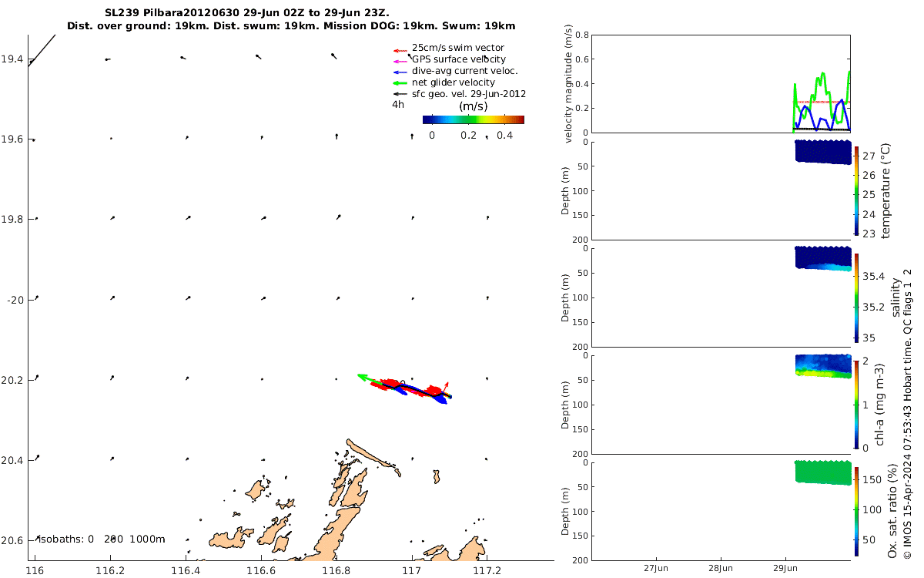Click the red swim vector legend arrow
The height and width of the screenshot is (578, 924).
tap(399, 50)
